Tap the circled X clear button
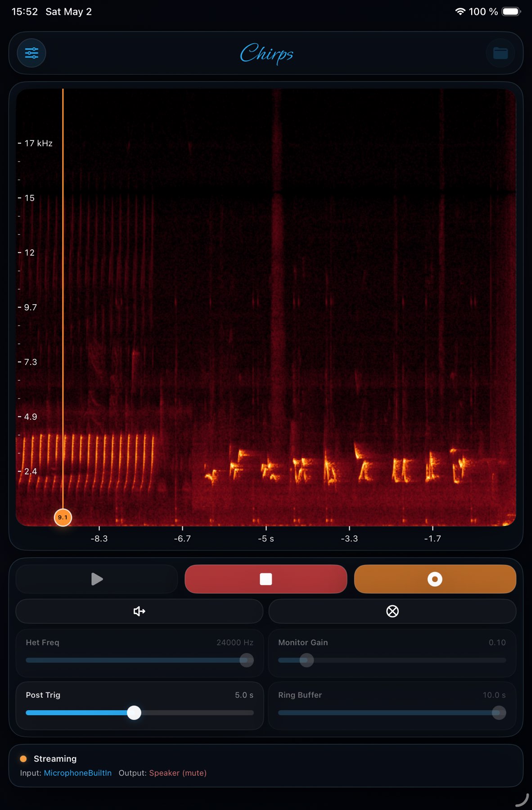Viewport: 532px width, 810px height. click(x=392, y=611)
